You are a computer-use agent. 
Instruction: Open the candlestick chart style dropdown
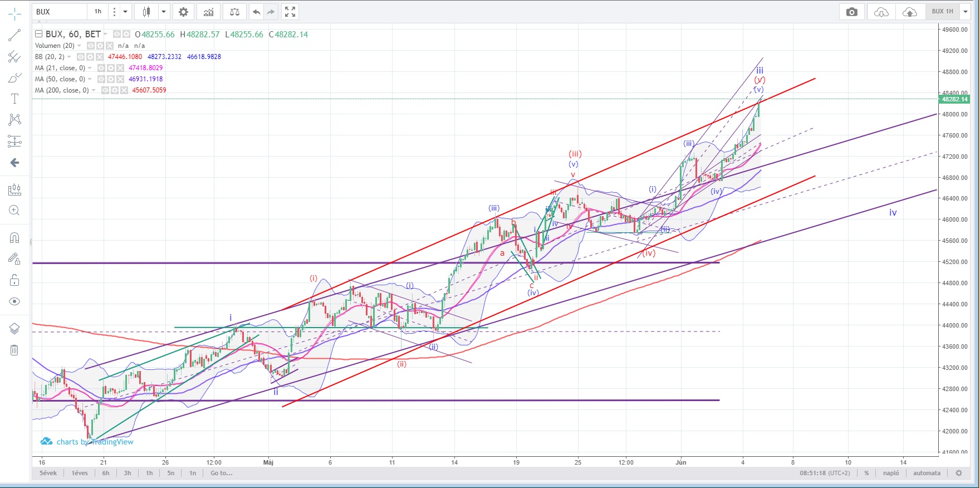[x=164, y=12]
